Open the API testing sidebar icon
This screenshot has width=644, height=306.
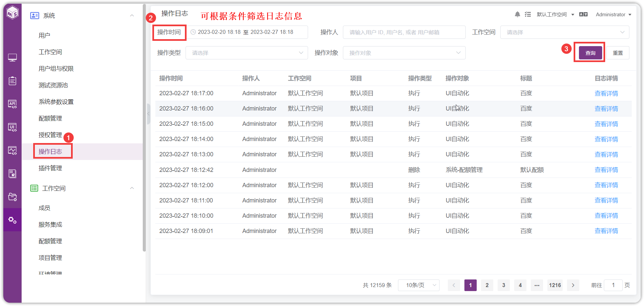click(13, 104)
